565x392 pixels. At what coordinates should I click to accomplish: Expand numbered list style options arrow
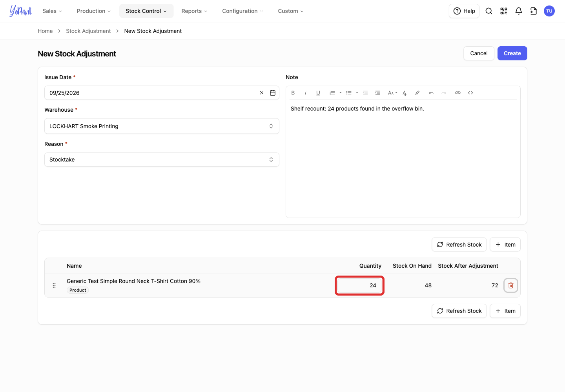click(x=341, y=93)
